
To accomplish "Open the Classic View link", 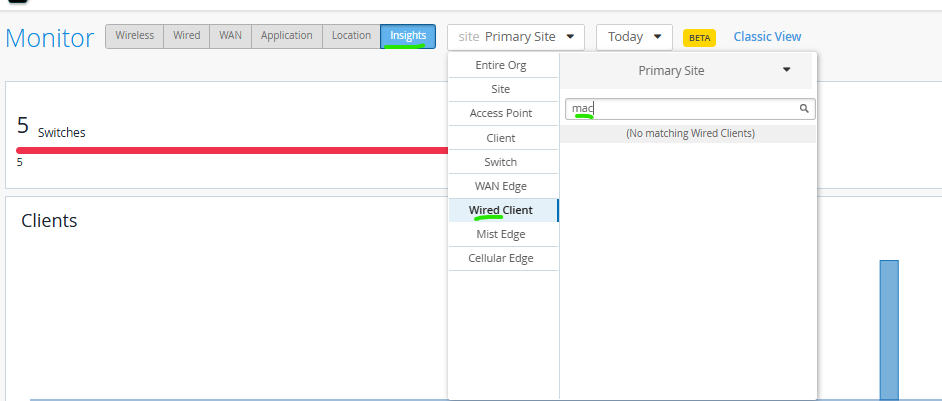I will pos(767,37).
